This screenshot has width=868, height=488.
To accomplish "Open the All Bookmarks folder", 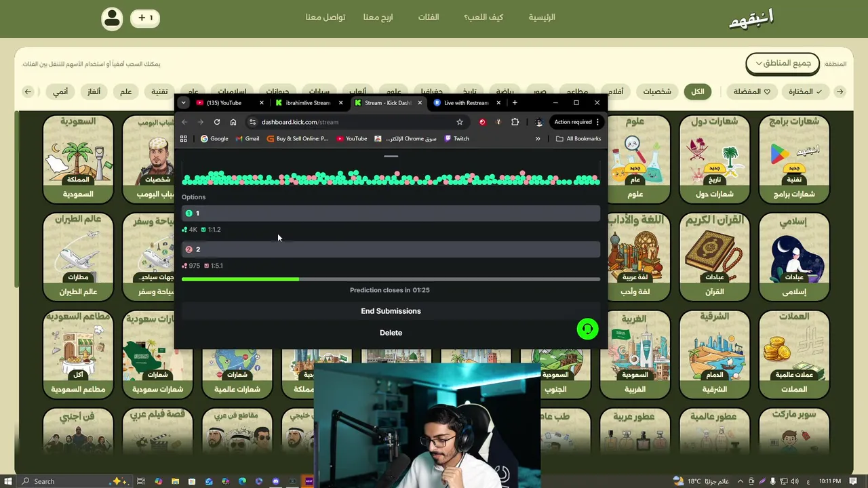I will (578, 138).
